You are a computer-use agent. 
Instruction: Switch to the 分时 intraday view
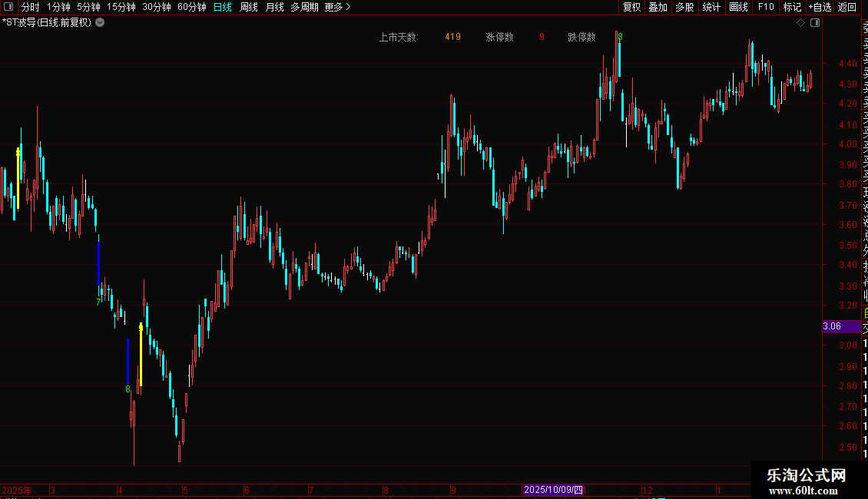31,7
